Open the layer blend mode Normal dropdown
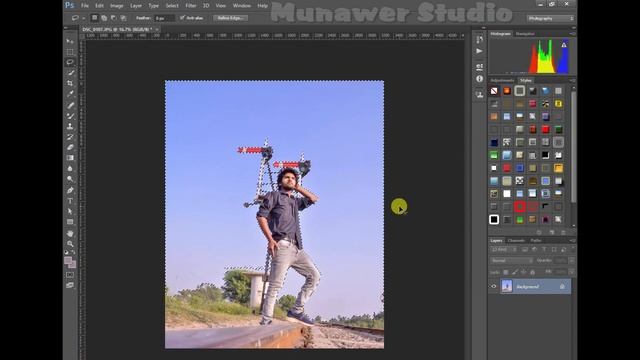This screenshot has height=360, width=640. point(511,260)
